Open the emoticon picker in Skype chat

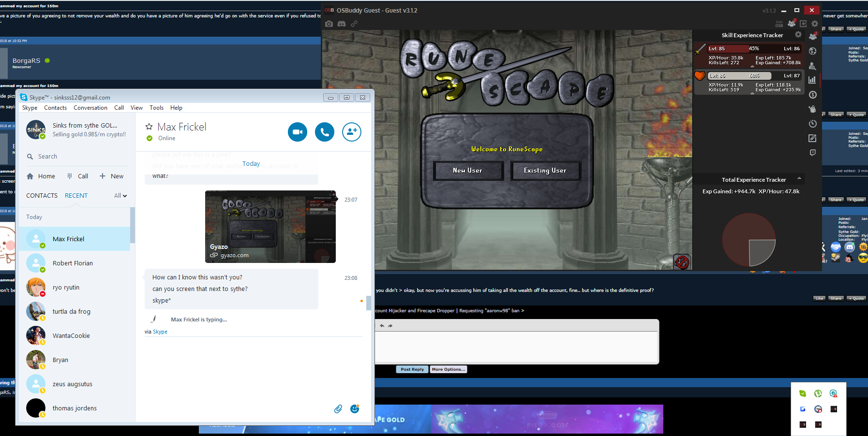[355, 409]
